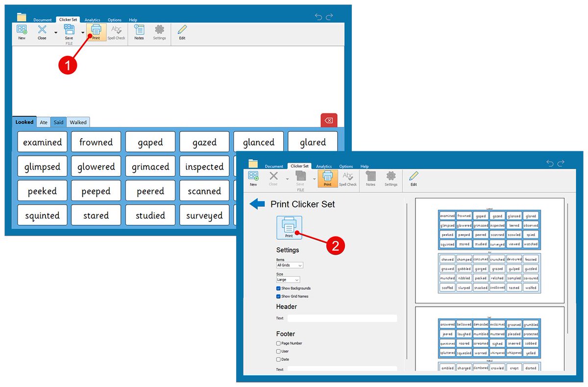Click the word cell labeled glanced
Viewport: 588px width, 387px height.
pos(258,142)
